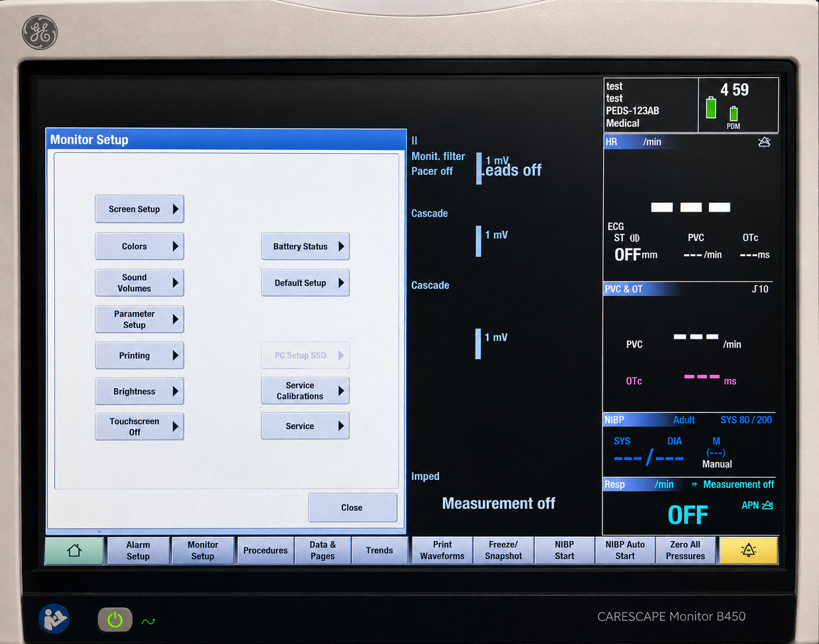This screenshot has width=819, height=644.
Task: Click the Pacer off label
Action: click(432, 171)
